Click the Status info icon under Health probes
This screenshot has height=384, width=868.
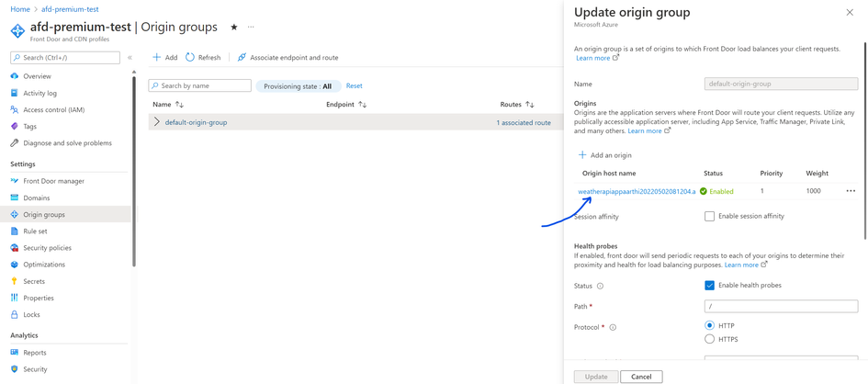pyautogui.click(x=600, y=286)
